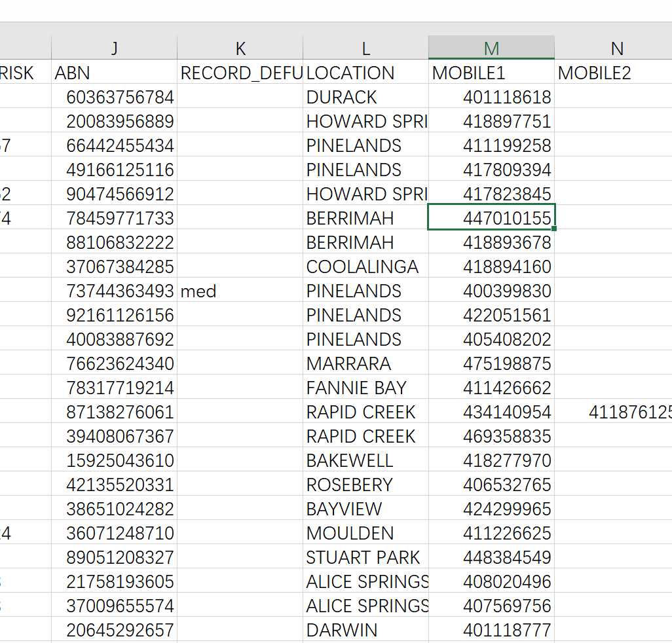Click the MOBILE1 header cell
This screenshot has width=672, height=643.
(491, 72)
